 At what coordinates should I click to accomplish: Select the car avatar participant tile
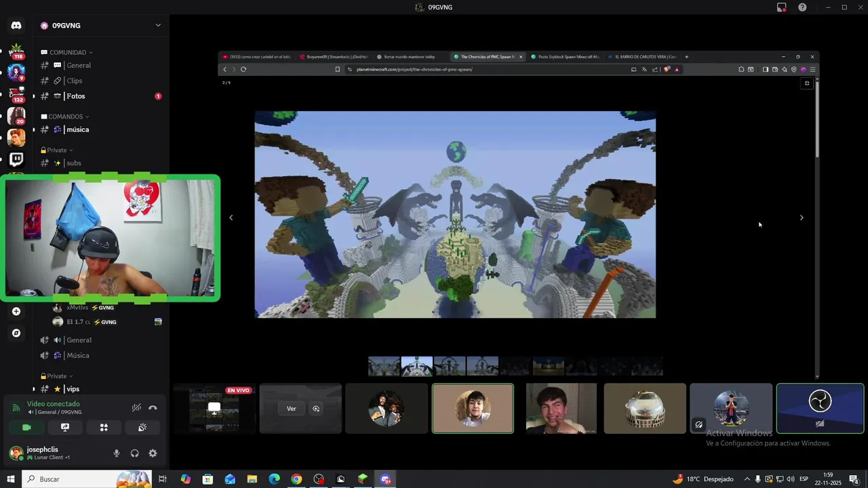[645, 409]
